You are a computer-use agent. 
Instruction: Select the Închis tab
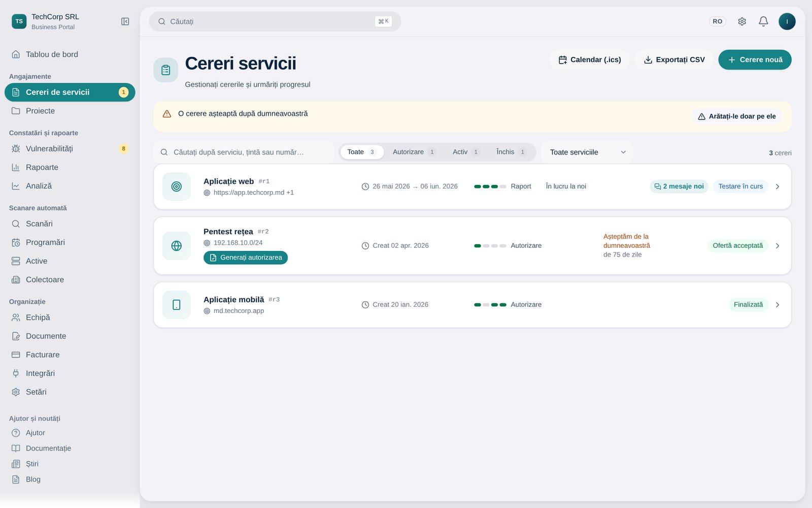click(x=512, y=152)
